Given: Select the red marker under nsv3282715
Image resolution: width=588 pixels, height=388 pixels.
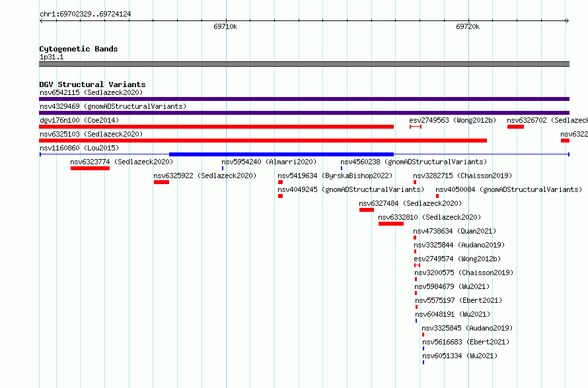Looking at the screenshot, I should pyautogui.click(x=415, y=182).
